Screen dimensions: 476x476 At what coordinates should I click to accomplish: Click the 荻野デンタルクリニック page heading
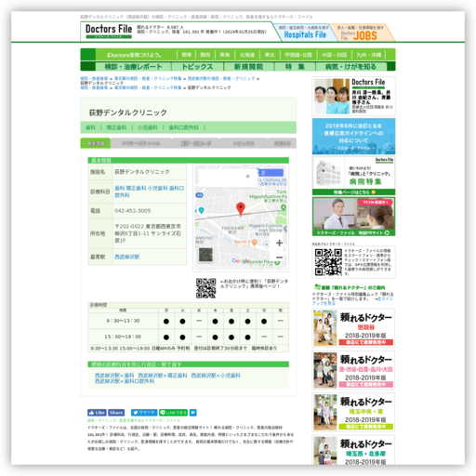coord(128,112)
